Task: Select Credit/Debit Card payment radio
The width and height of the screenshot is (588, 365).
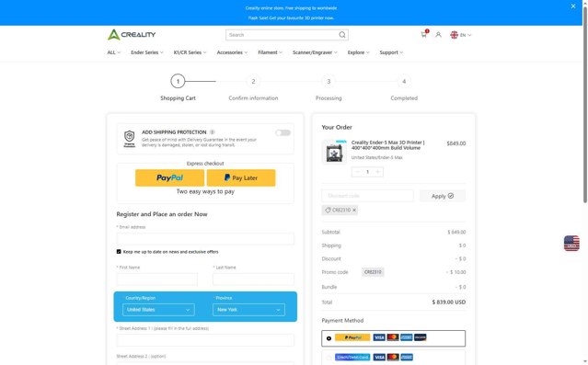Action: pyautogui.click(x=329, y=358)
